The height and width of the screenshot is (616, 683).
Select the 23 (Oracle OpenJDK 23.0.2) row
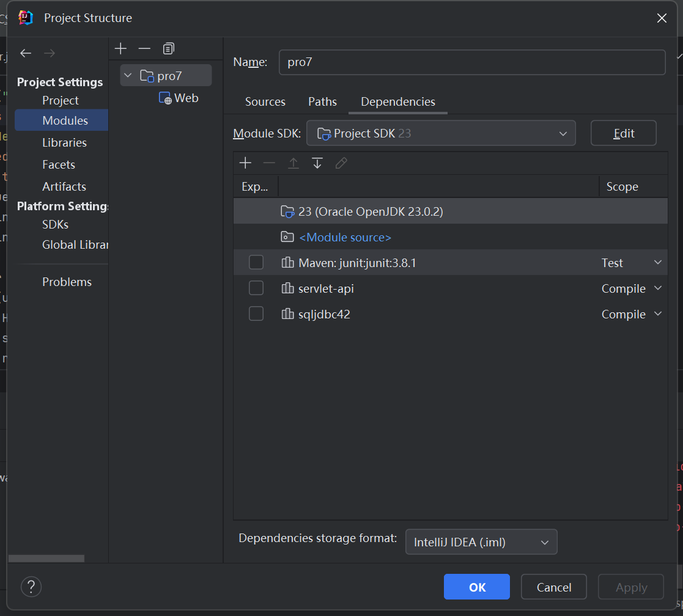(x=451, y=211)
